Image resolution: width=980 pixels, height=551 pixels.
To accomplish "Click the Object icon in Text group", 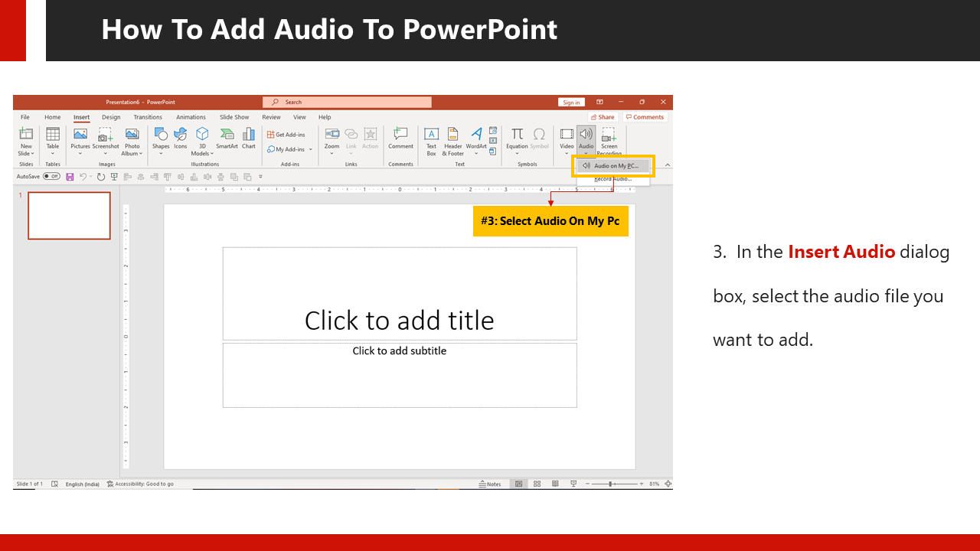I will pos(493,150).
